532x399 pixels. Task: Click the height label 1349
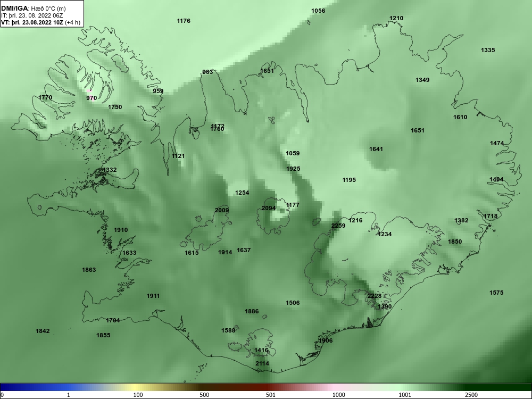(x=422, y=80)
